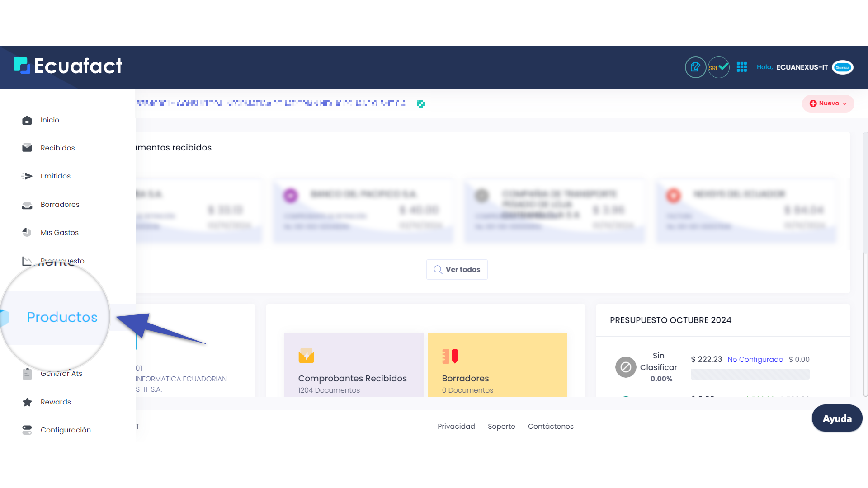Click the Mis Gastos pie chart icon
Image resolution: width=868 pixels, height=488 pixels.
coord(27,232)
